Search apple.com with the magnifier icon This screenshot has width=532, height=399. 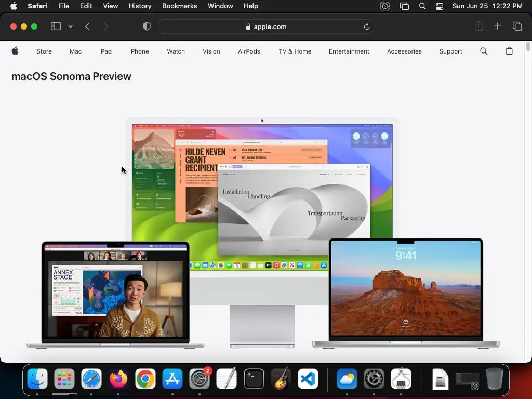[x=484, y=51]
